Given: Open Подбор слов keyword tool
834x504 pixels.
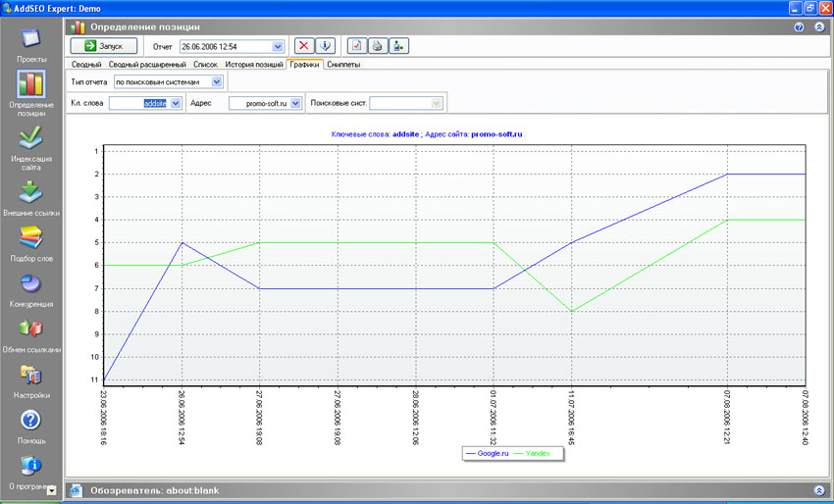Looking at the screenshot, I should tap(30, 237).
